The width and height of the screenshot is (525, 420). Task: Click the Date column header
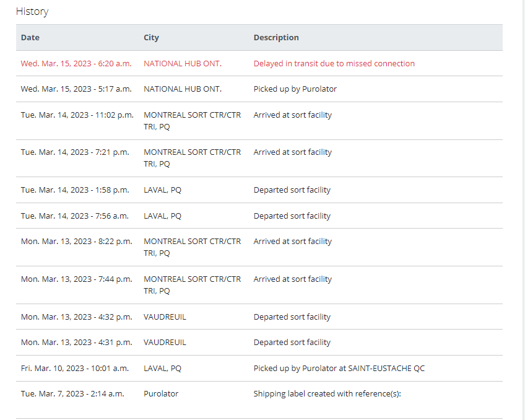(30, 38)
